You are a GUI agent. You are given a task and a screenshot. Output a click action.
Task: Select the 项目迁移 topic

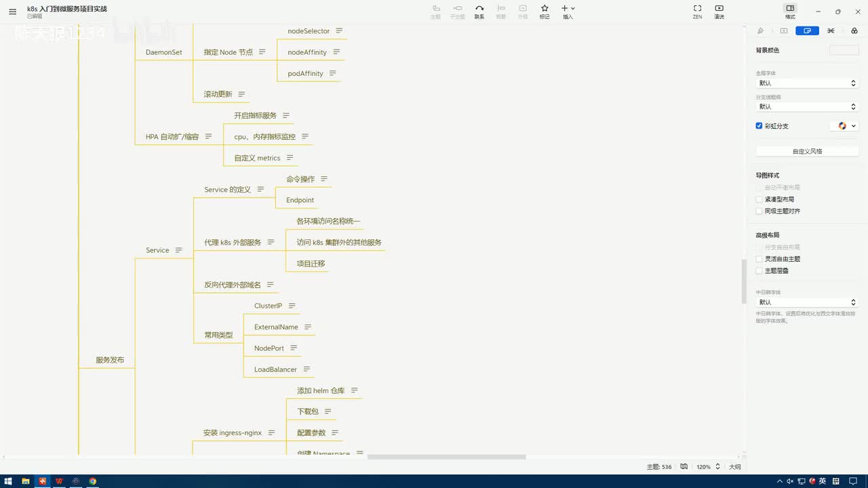pos(311,264)
